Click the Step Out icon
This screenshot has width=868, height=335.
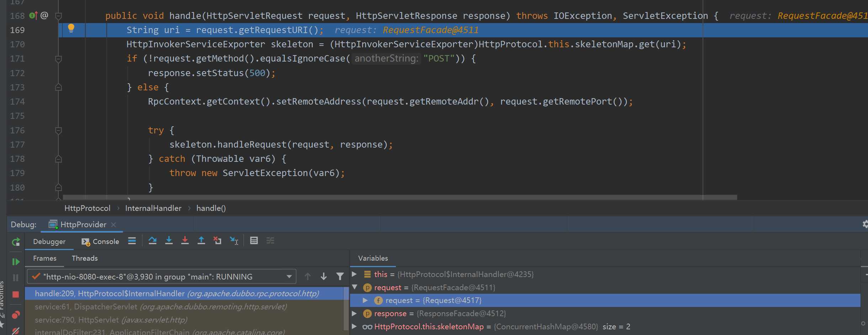(201, 241)
